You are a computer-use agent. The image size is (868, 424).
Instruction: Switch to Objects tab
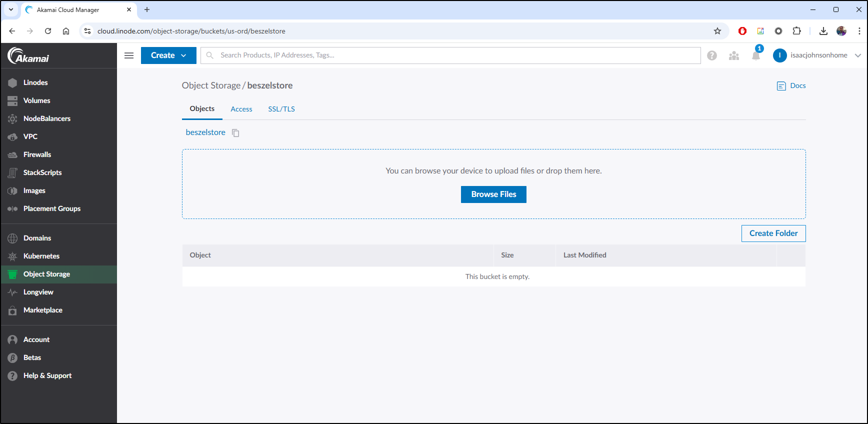tap(202, 109)
